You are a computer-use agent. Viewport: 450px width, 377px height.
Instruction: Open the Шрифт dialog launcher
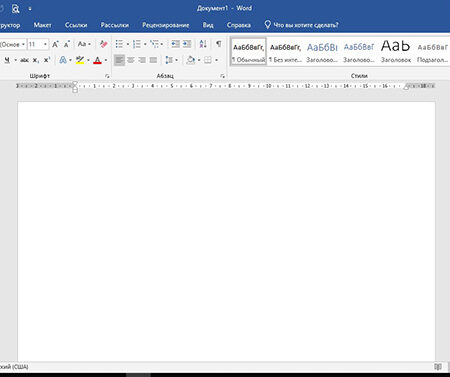107,76
